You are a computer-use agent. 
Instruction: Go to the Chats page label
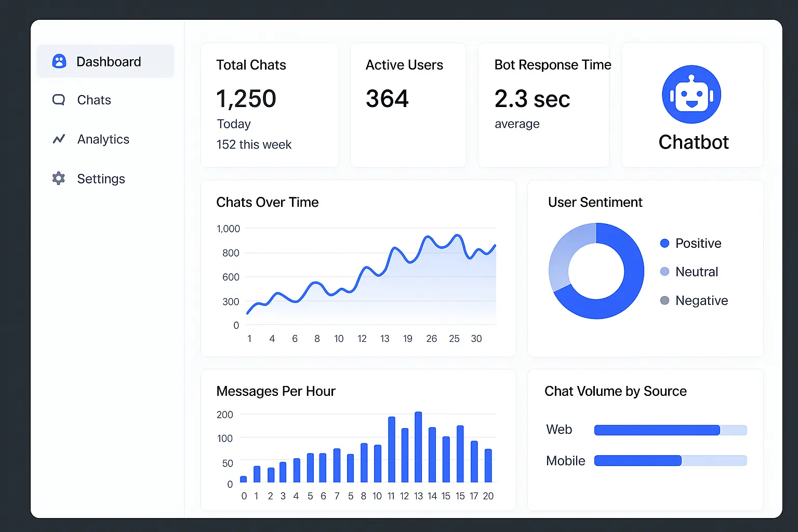pyautogui.click(x=94, y=100)
